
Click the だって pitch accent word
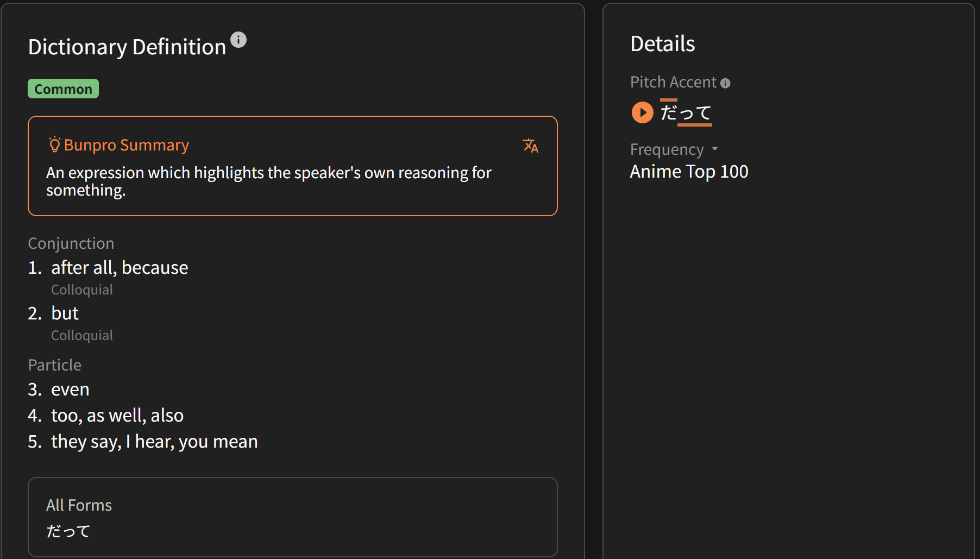point(686,113)
